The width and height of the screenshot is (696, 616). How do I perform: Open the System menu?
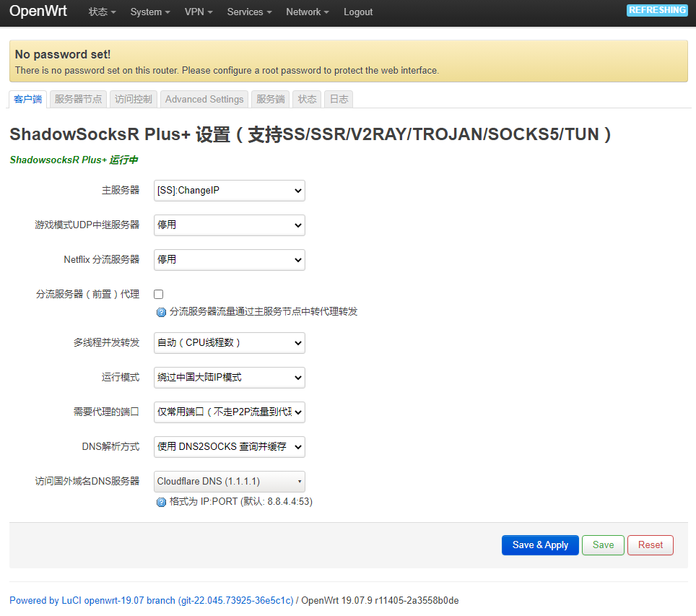150,12
